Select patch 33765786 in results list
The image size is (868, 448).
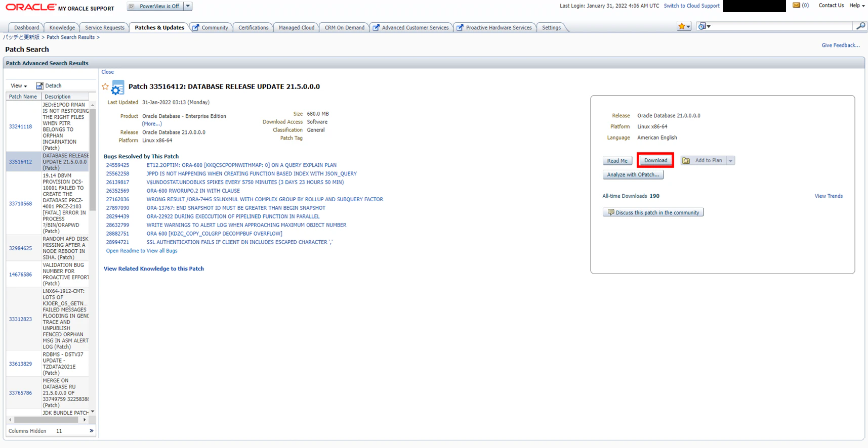(20, 393)
